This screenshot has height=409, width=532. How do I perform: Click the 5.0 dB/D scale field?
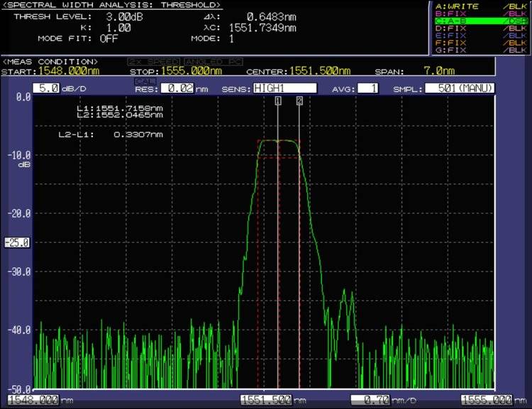pos(48,89)
